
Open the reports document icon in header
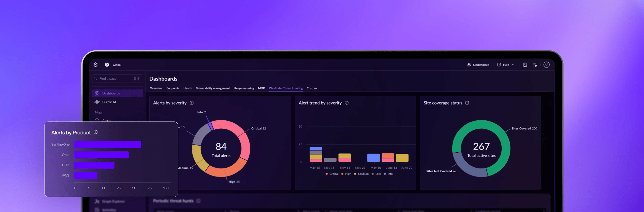tap(525, 65)
